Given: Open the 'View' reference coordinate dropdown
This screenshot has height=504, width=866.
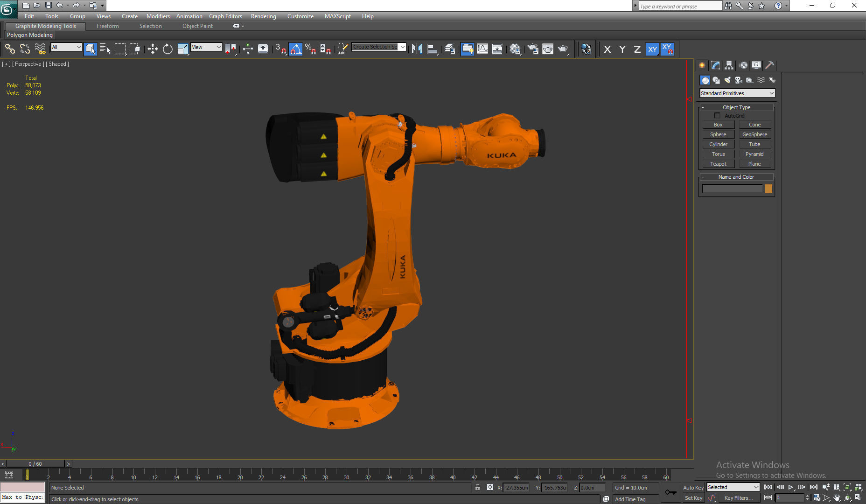Looking at the screenshot, I should (206, 47).
